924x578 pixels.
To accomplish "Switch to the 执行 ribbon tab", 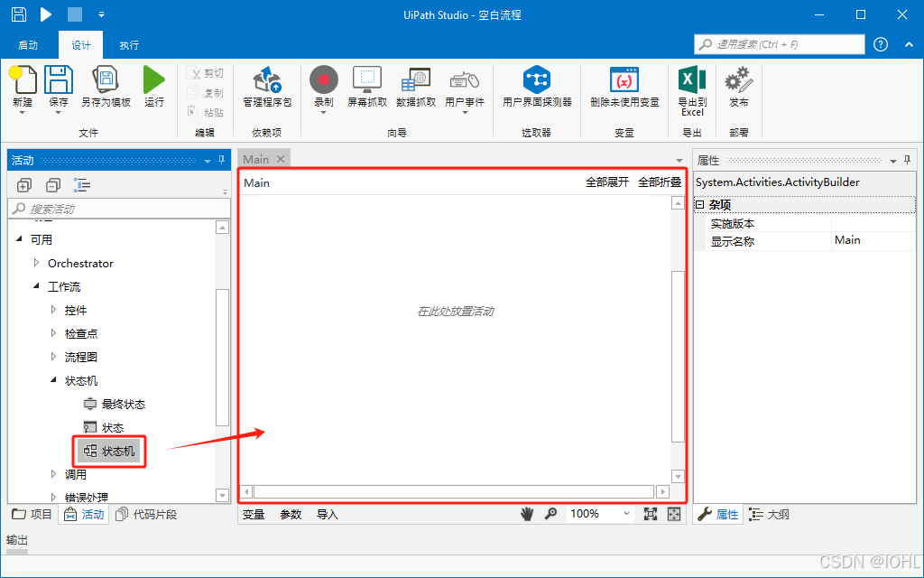I will (x=129, y=45).
